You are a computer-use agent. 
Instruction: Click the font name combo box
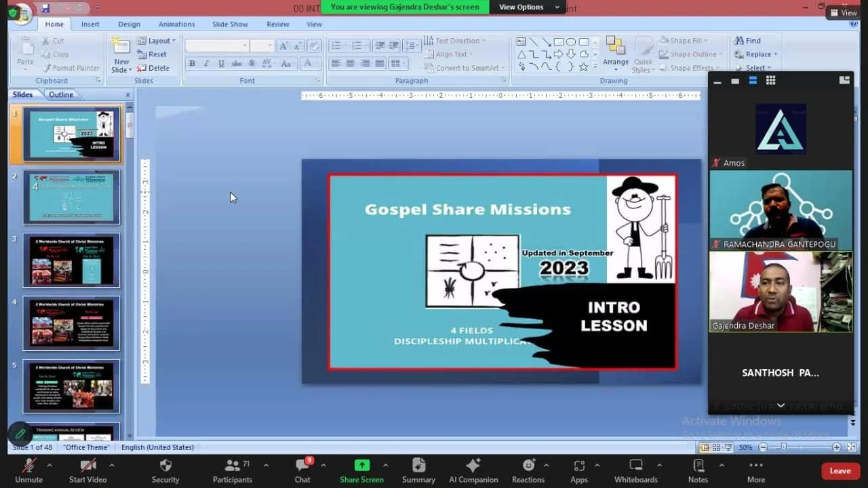217,45
